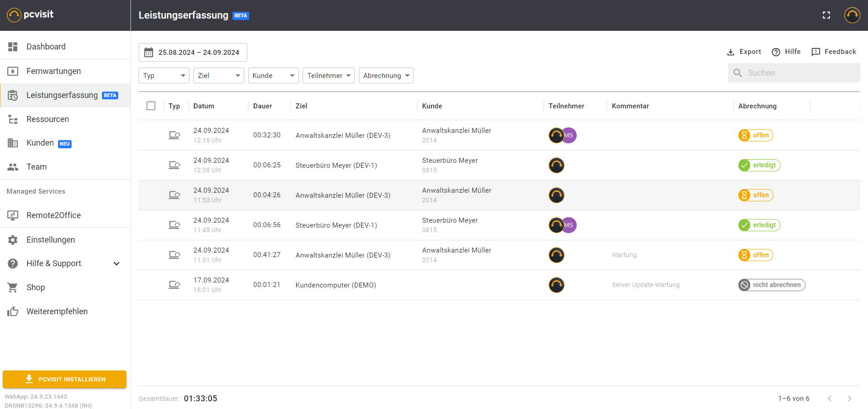The width and height of the screenshot is (868, 409).
Task: Expand the Abrechnung filter dropdown
Action: (x=386, y=76)
